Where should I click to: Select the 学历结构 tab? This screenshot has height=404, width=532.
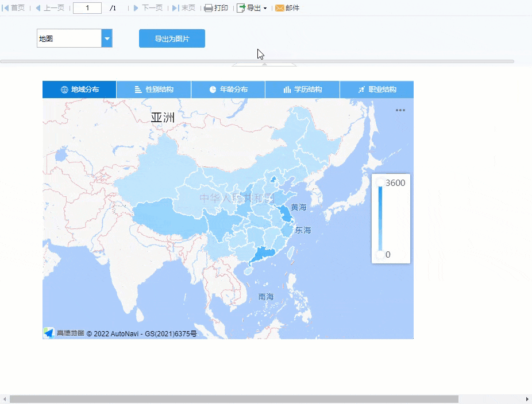coord(302,90)
